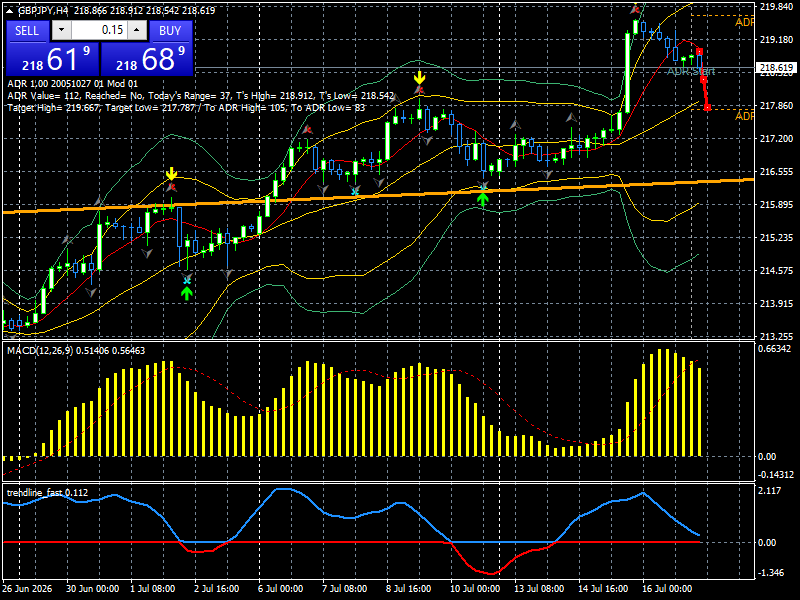Click the 14 Jul 16:00 time label

tap(603, 588)
